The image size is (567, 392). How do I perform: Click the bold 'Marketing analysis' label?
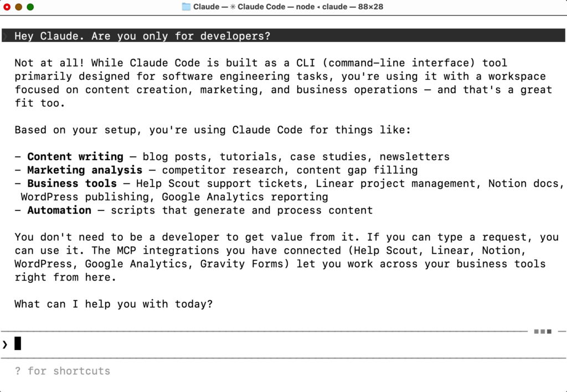(85, 170)
